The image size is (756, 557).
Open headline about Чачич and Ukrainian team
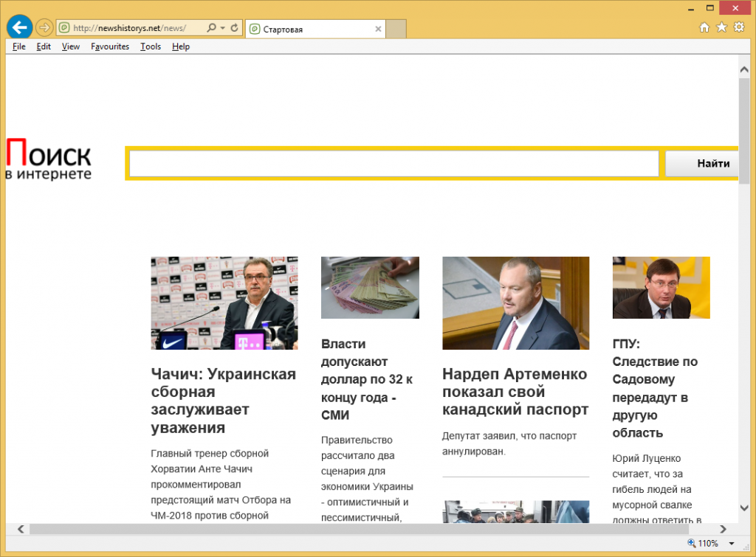click(223, 401)
